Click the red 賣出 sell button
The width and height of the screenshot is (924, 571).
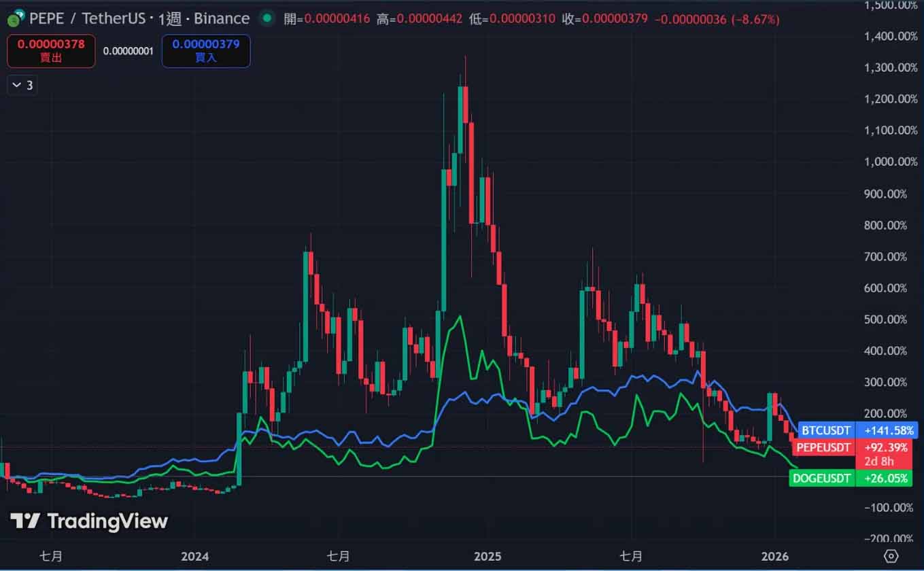(x=51, y=51)
